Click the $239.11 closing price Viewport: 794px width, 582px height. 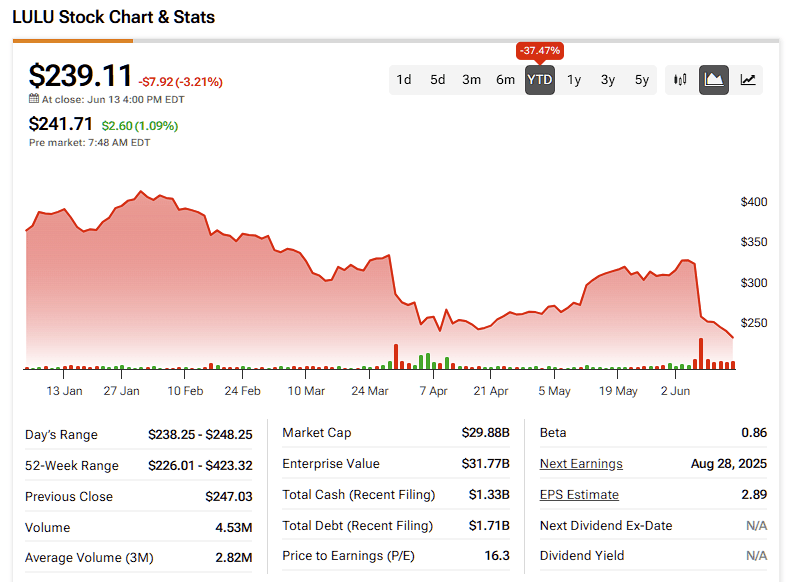tap(80, 75)
